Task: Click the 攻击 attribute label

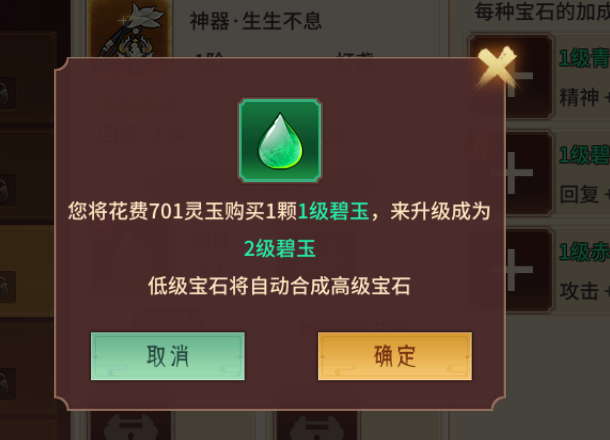Action: pyautogui.click(x=579, y=291)
